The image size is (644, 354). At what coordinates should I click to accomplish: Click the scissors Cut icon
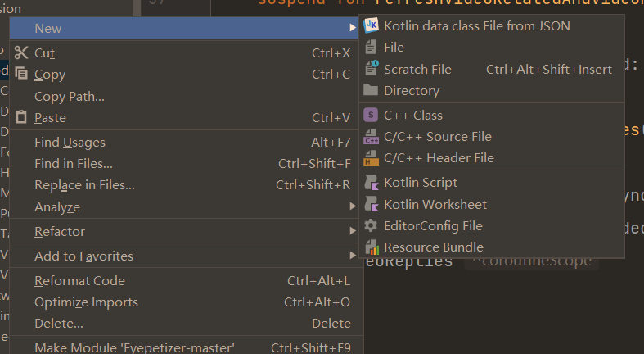(x=21, y=52)
